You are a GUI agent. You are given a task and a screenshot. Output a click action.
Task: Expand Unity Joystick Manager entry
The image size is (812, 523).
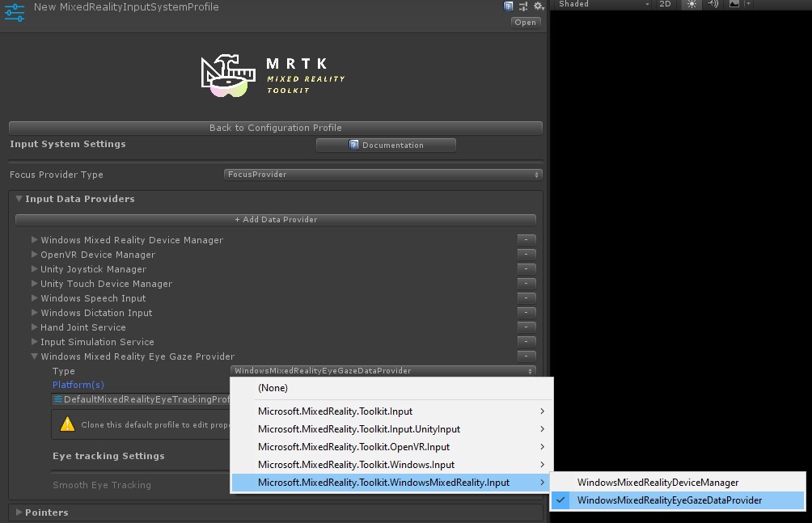point(34,268)
